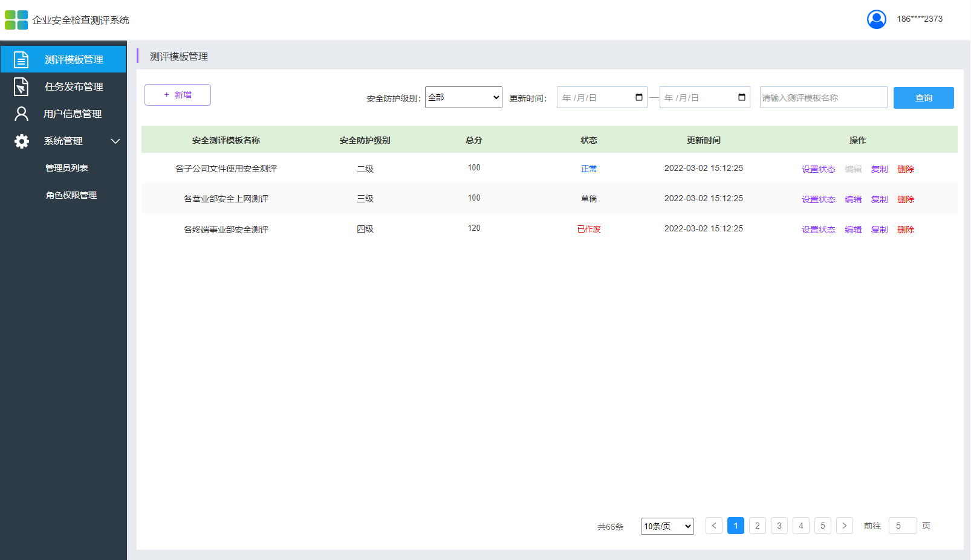Click the 更新时间 column header

(x=704, y=140)
